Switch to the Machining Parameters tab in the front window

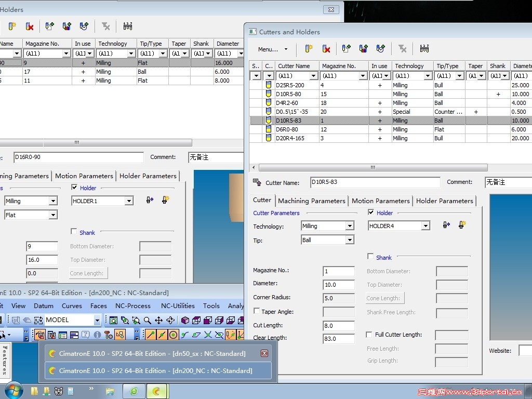coord(312,201)
